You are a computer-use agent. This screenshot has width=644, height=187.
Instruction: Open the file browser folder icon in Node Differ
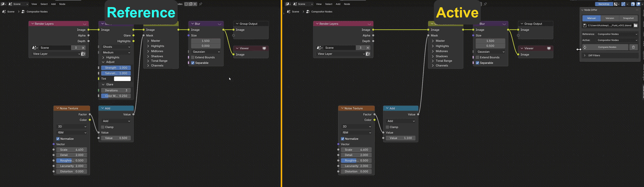coord(635,25)
